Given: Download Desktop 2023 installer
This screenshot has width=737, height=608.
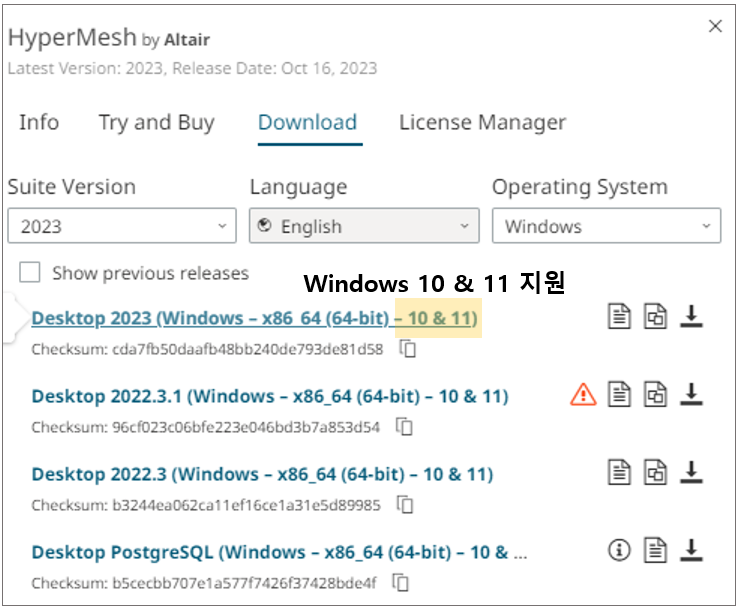Looking at the screenshot, I should (691, 316).
